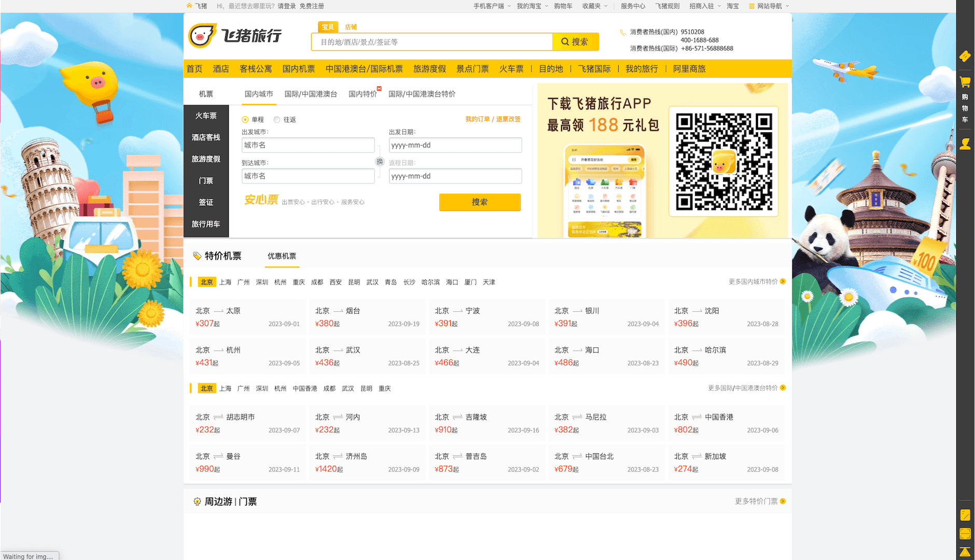This screenshot has height=560, width=975.
Task: Click the Fliggy pig logo
Action: (x=234, y=36)
